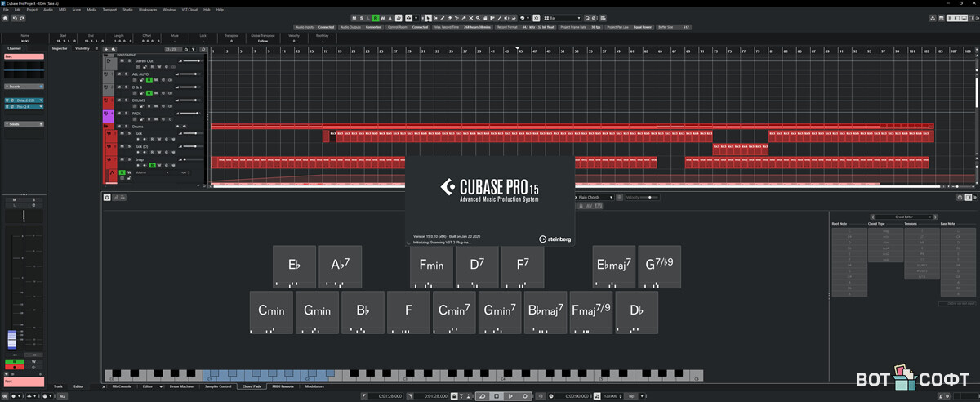Add a new track with the plus icon
This screenshot has width=980, height=402.
106,50
